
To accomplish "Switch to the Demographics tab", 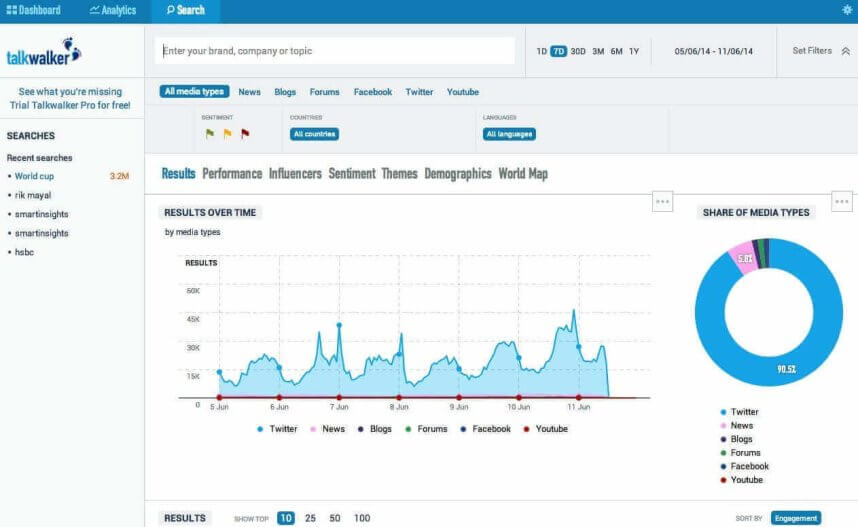I will 458,173.
